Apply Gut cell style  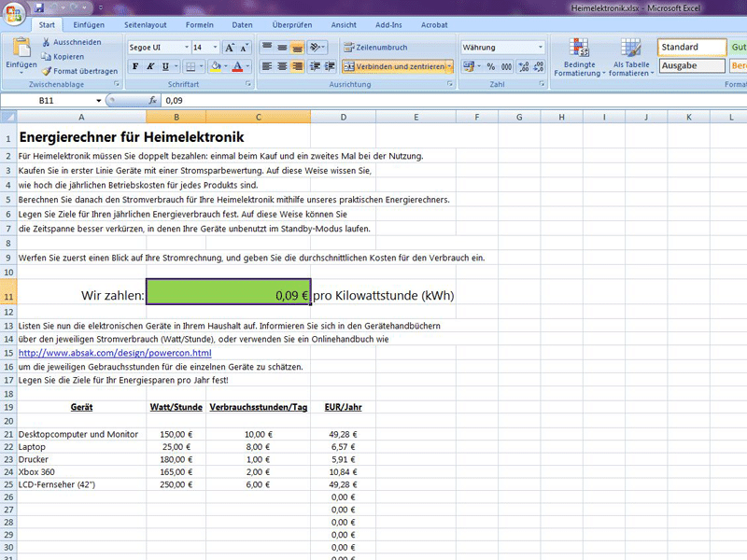pos(738,48)
